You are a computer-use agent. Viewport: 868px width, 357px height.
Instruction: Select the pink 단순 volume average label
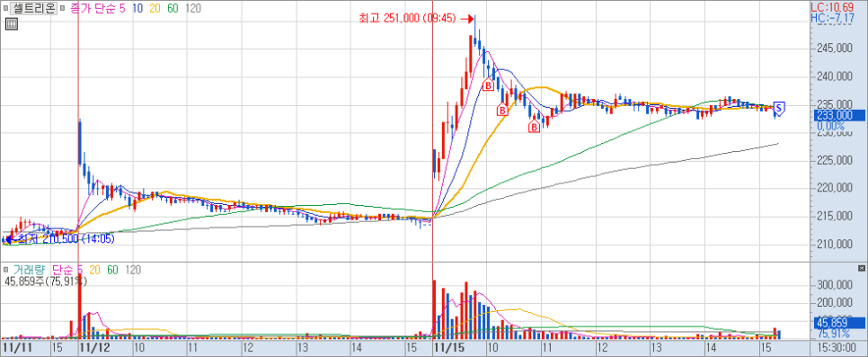pyautogui.click(x=64, y=270)
